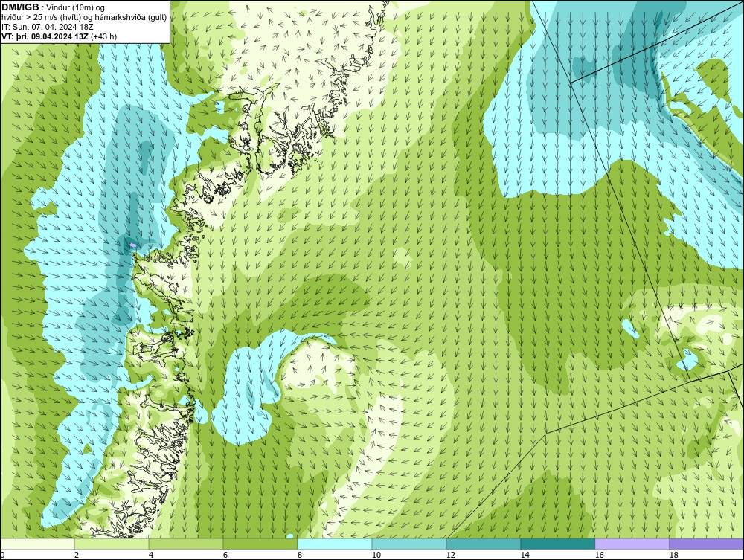Click the 6–8 m/s olive green swatch
This screenshot has width=744, height=560.
pyautogui.click(x=260, y=544)
